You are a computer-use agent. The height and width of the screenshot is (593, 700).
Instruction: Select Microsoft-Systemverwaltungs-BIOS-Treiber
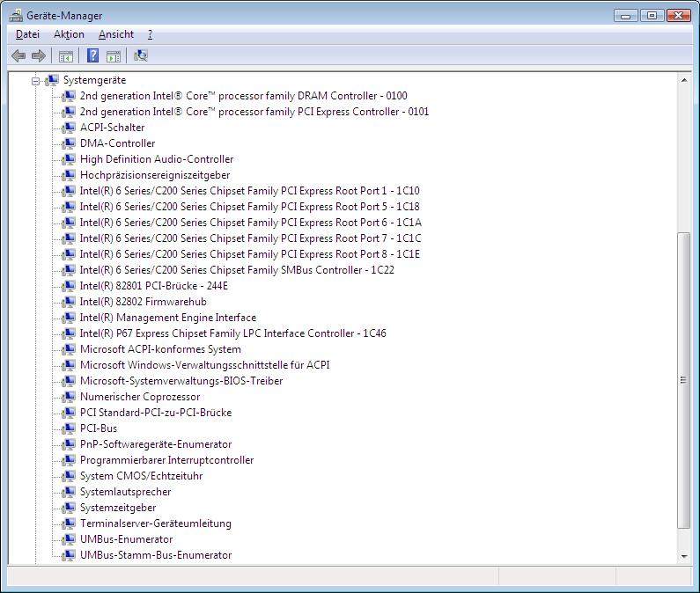pyautogui.click(x=181, y=381)
